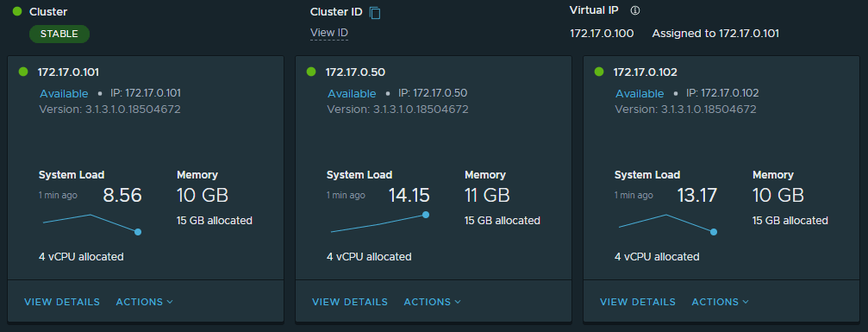Click the green status dot of node 172.17.0.101
The image size is (868, 332).
coord(23,72)
